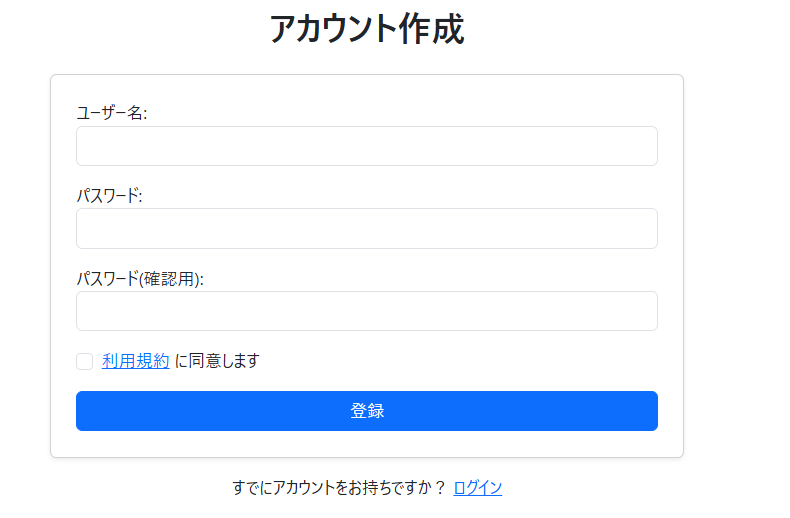Image resolution: width=790 pixels, height=518 pixels.
Task: Click the パスワード label text
Action: (109, 196)
